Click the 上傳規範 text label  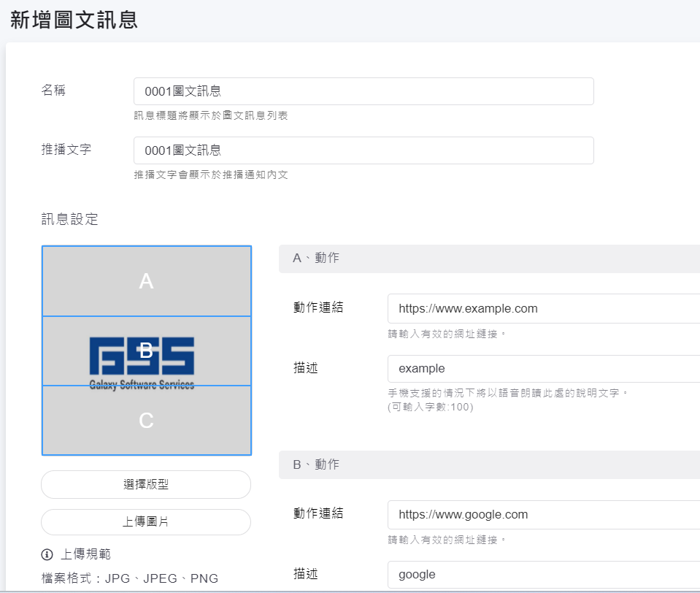[x=85, y=554]
